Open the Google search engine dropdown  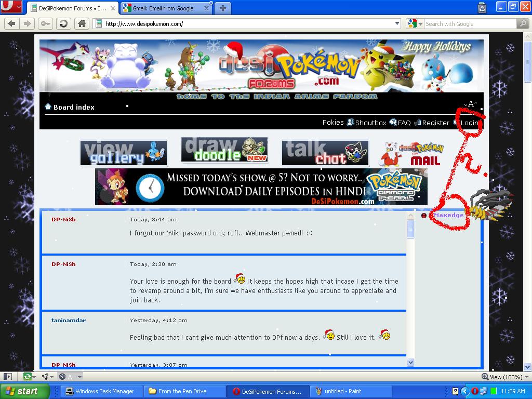pyautogui.click(x=415, y=23)
